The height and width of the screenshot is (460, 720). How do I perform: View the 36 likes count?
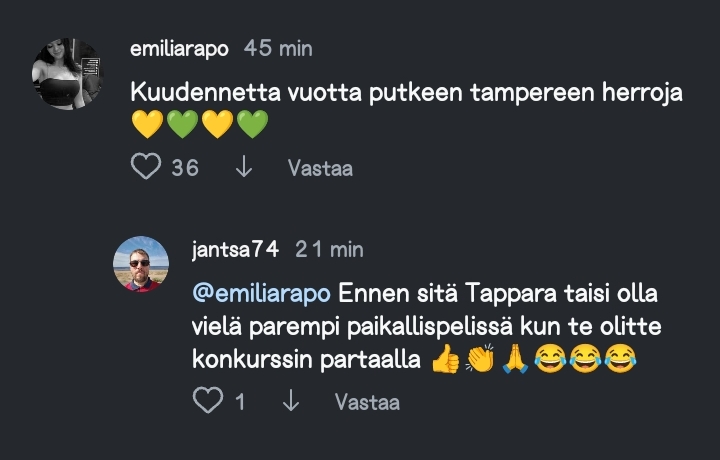pos(185,168)
